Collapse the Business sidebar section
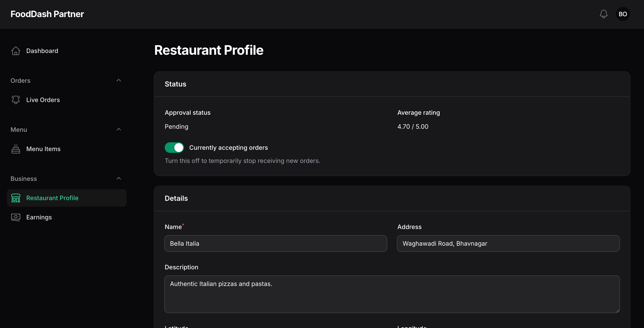The image size is (644, 328). click(119, 178)
